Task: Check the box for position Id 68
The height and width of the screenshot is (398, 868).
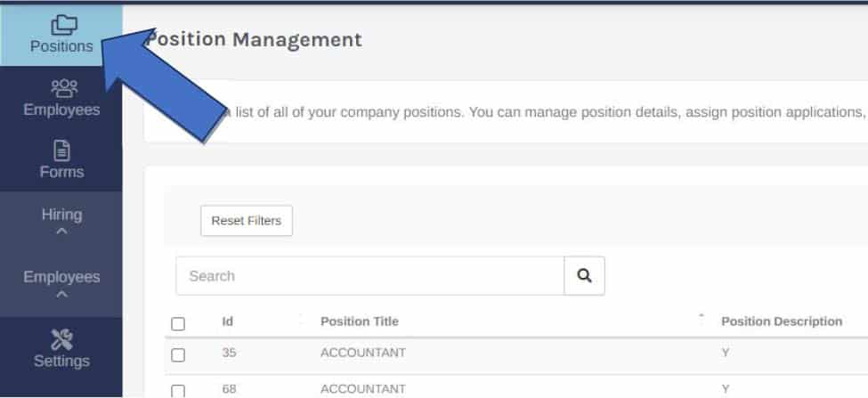Action: (x=178, y=390)
